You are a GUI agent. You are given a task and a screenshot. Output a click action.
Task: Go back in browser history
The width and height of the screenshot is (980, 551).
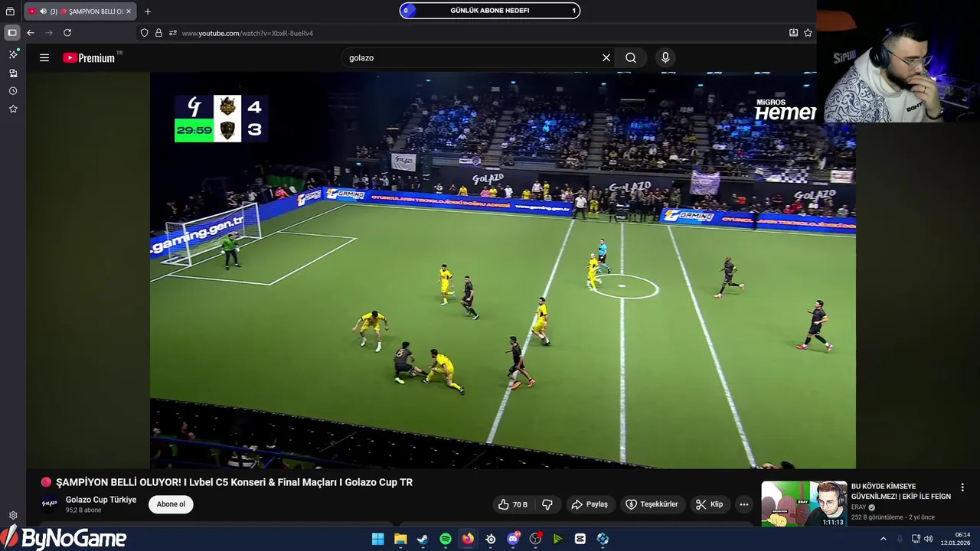click(x=31, y=33)
